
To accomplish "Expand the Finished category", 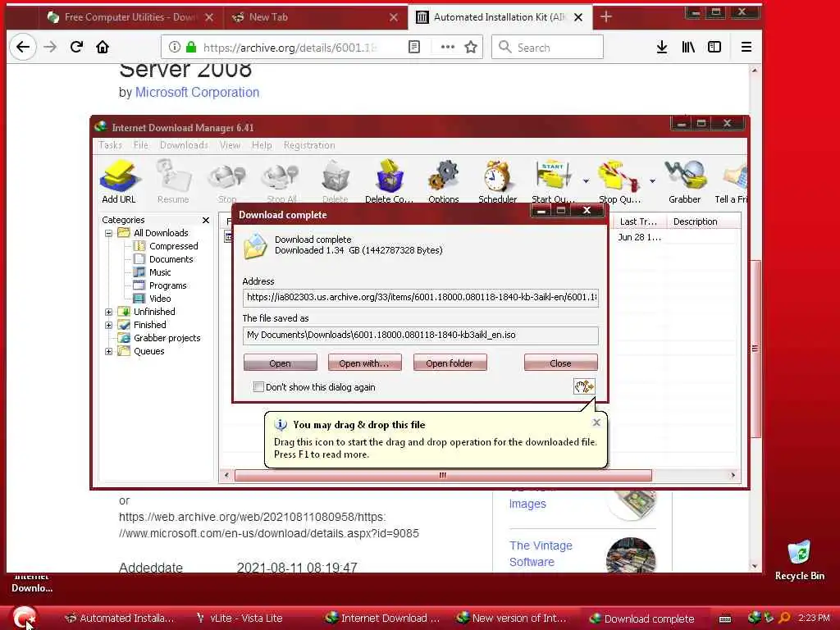I will (x=109, y=325).
